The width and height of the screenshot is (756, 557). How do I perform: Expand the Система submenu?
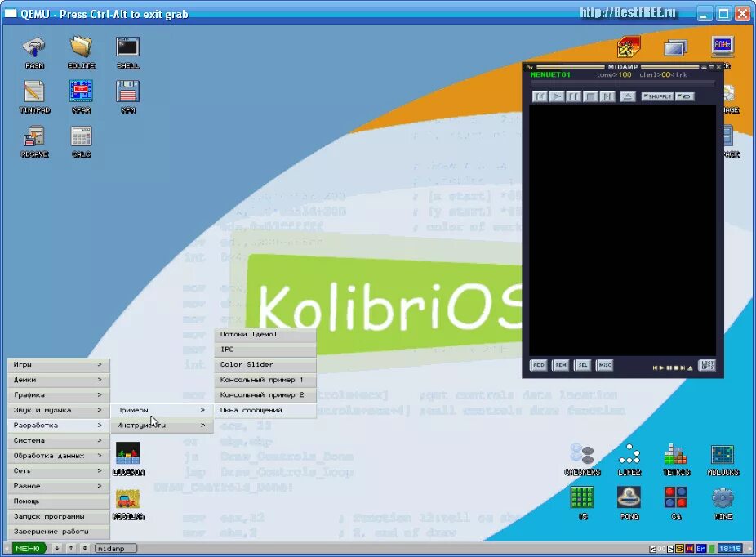(x=58, y=440)
